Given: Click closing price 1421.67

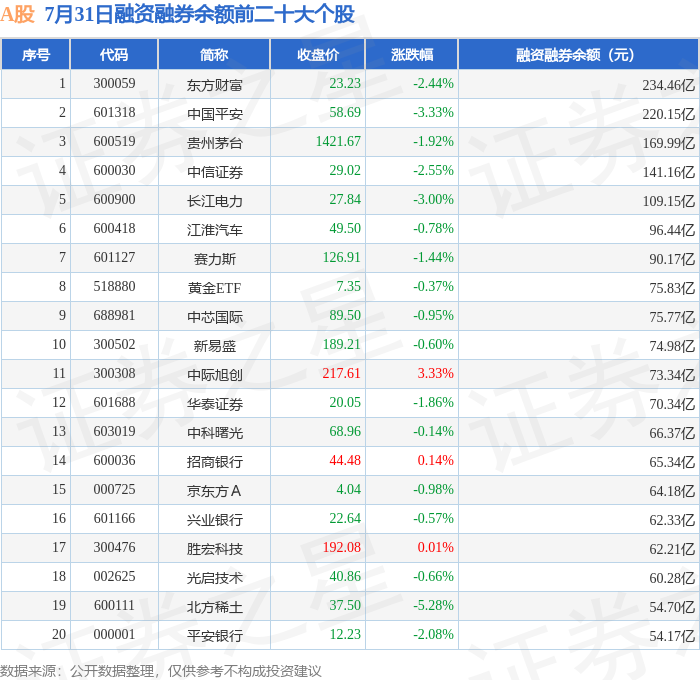Looking at the screenshot, I should point(338,142).
